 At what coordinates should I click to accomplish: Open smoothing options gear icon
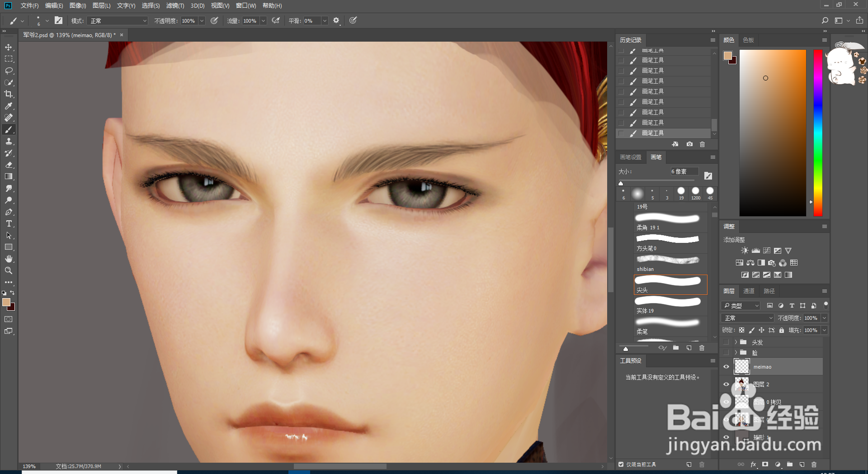pos(336,21)
